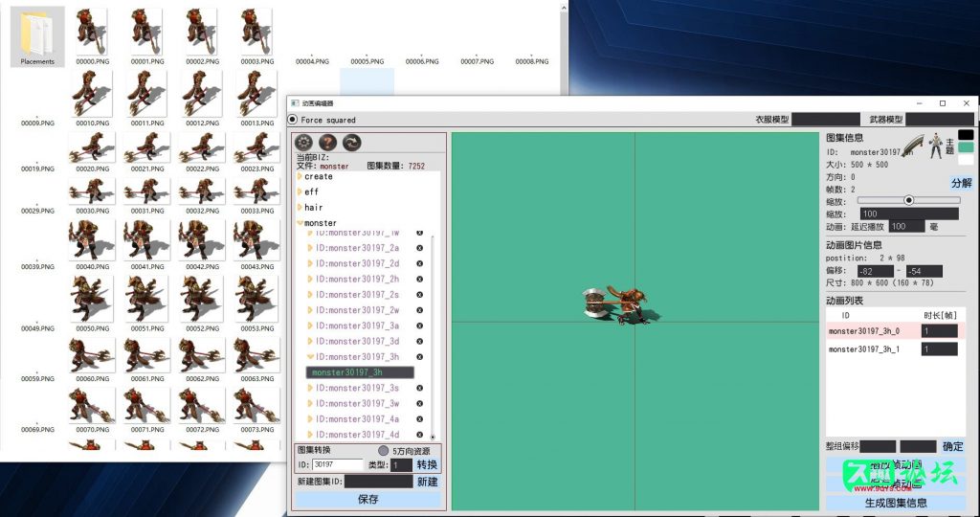Image resolution: width=980 pixels, height=517 pixels.
Task: Expand the ID:monster30197_3a node arrow
Action: 310,326
